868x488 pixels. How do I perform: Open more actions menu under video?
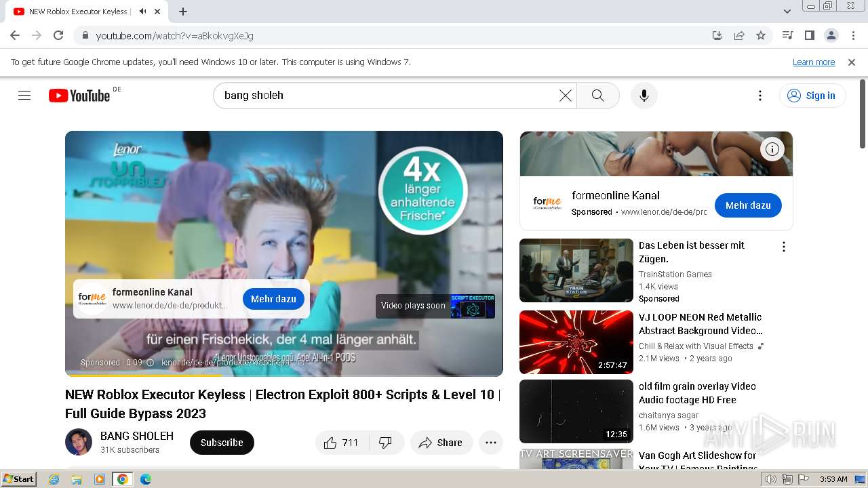point(491,443)
